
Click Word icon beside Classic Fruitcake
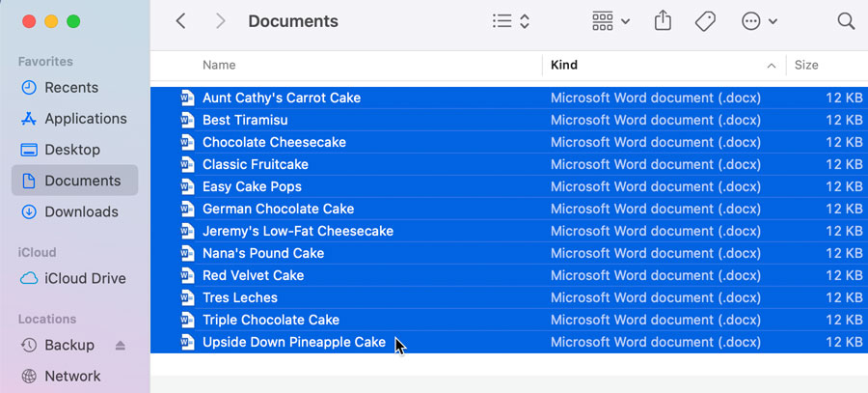(x=188, y=164)
